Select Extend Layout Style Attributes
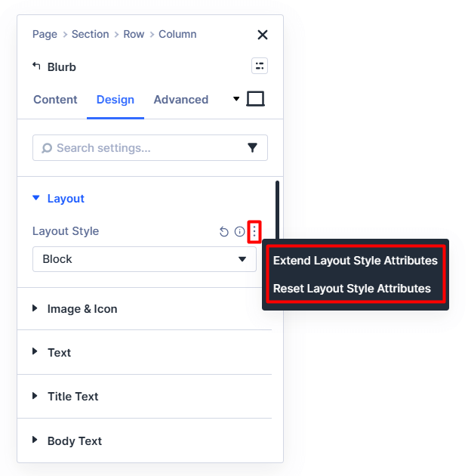 point(356,261)
